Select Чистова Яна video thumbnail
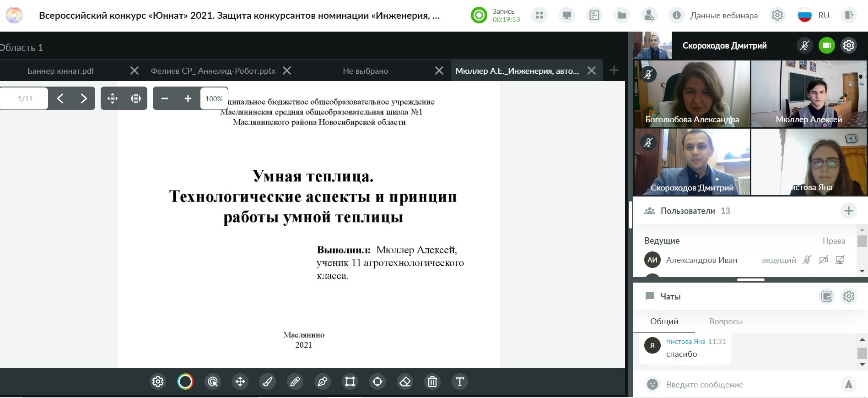The width and height of the screenshot is (868, 398). pyautogui.click(x=809, y=162)
